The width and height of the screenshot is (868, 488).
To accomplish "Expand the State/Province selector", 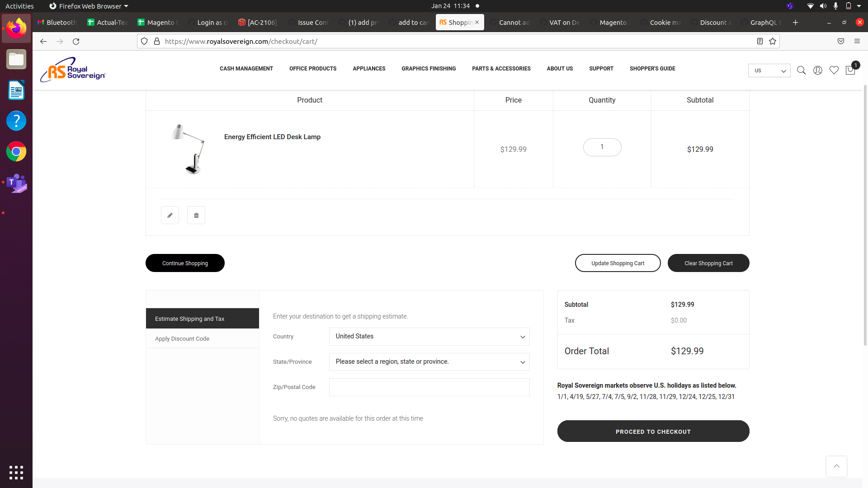I will (x=429, y=361).
